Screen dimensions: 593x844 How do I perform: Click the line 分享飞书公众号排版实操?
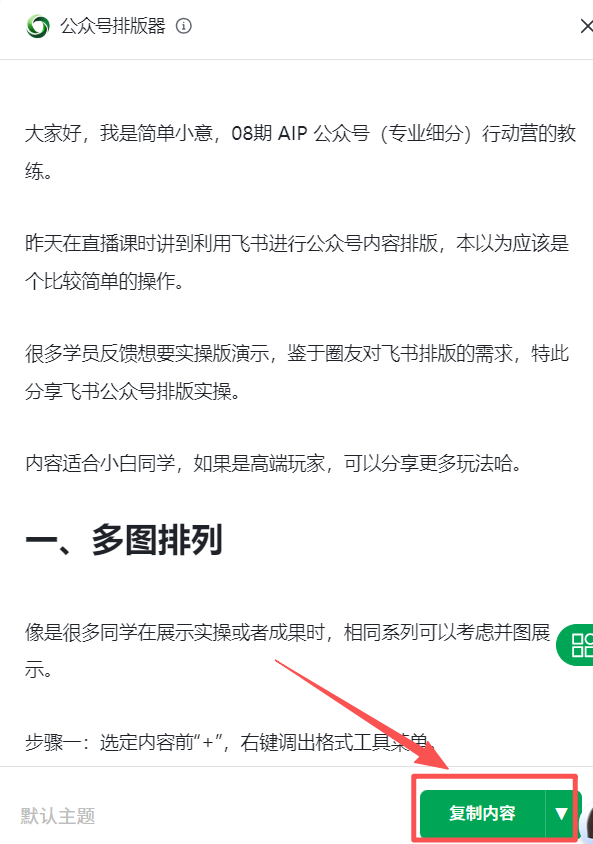(132, 391)
